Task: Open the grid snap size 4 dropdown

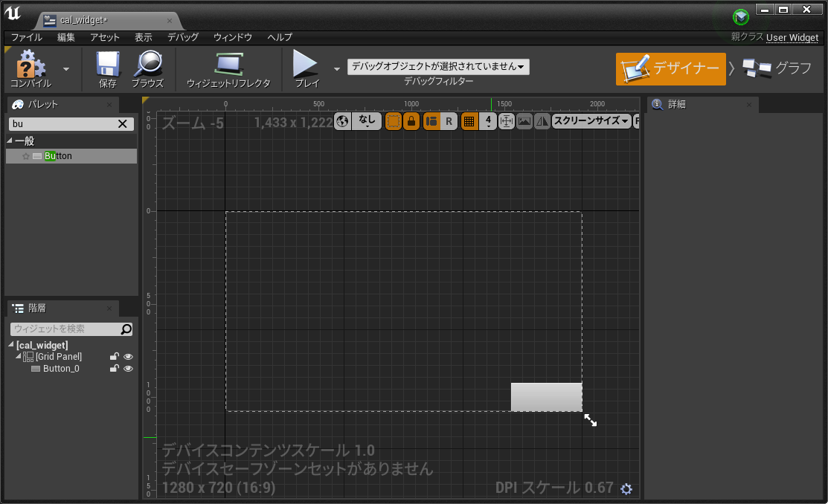Action: (x=489, y=121)
